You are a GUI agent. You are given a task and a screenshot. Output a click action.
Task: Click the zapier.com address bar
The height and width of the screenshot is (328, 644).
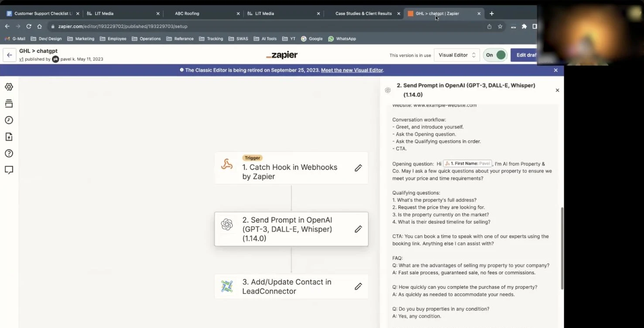pos(266,26)
